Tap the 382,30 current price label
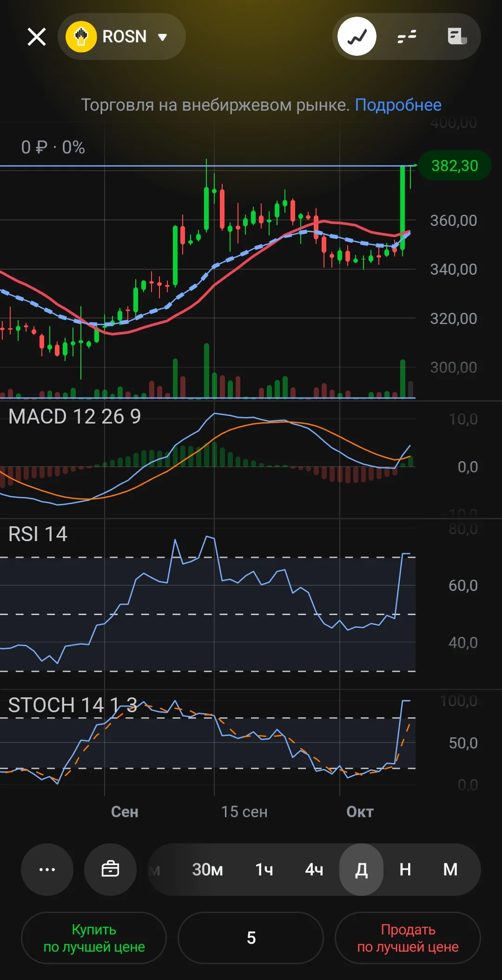The height and width of the screenshot is (980, 502). (x=455, y=166)
